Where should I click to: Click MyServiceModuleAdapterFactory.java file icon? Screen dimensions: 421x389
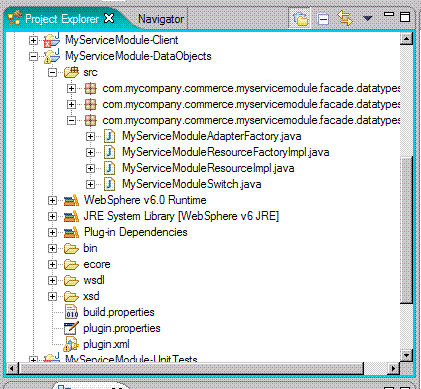[109, 136]
